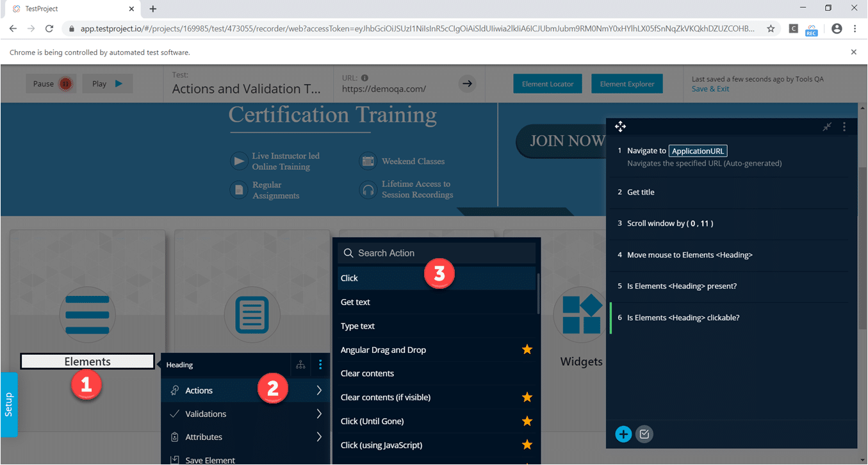Open the REC extension icon
868x465 pixels.
812,29
